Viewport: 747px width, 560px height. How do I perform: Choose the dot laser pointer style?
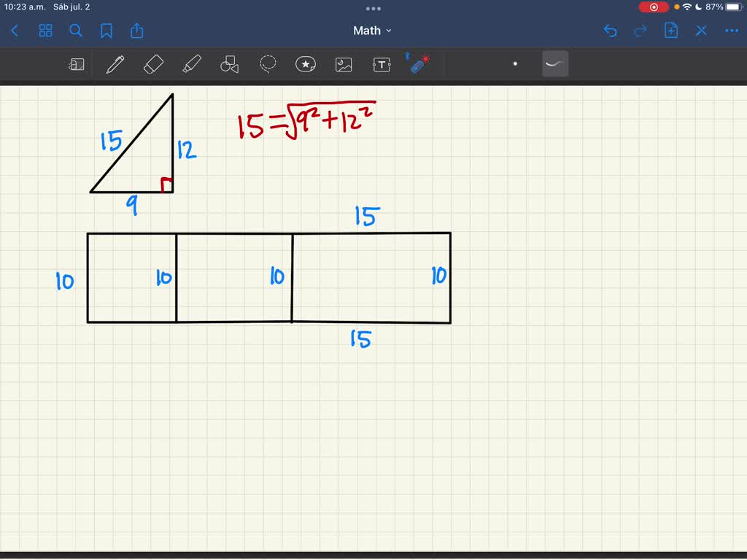515,64
